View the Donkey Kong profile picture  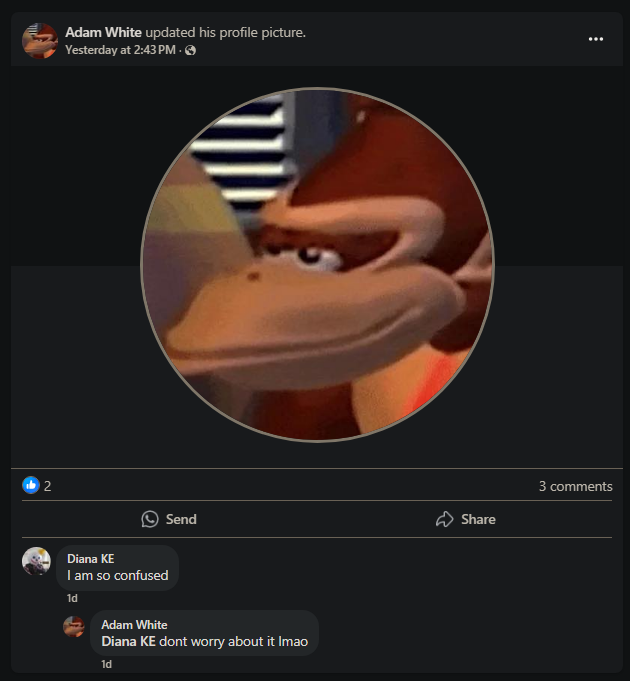click(317, 264)
